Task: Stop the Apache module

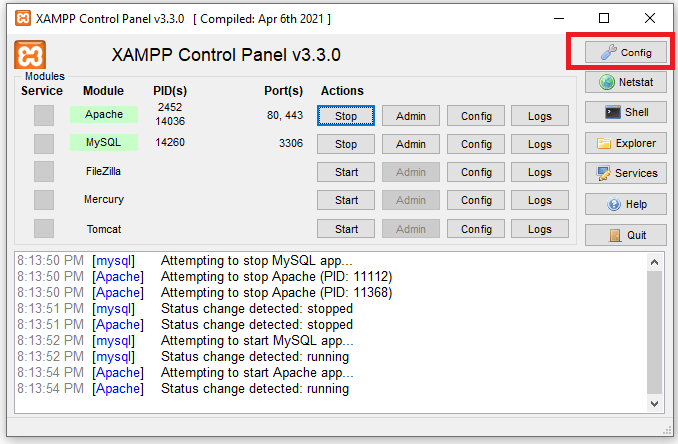Action: point(346,116)
